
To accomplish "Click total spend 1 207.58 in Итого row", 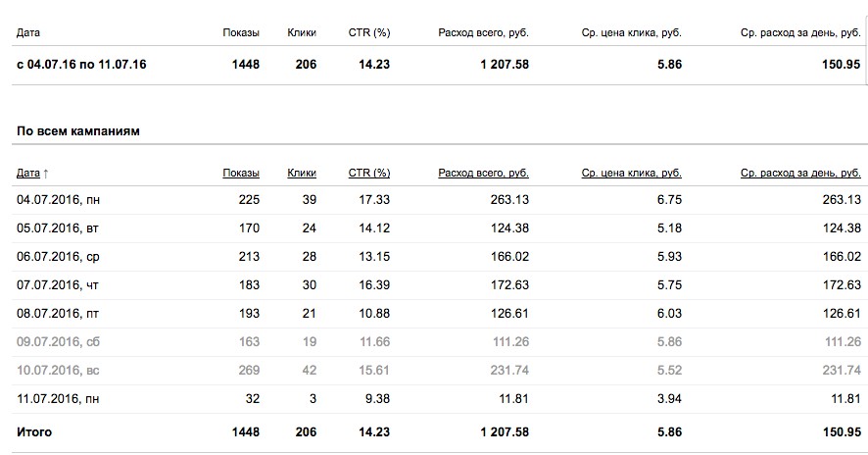I will pos(499,431).
